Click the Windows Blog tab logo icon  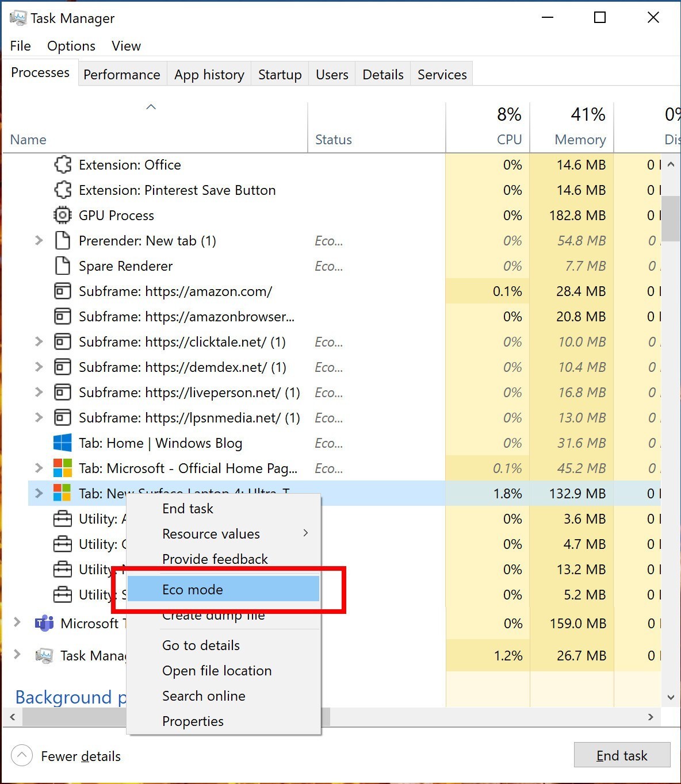point(63,443)
